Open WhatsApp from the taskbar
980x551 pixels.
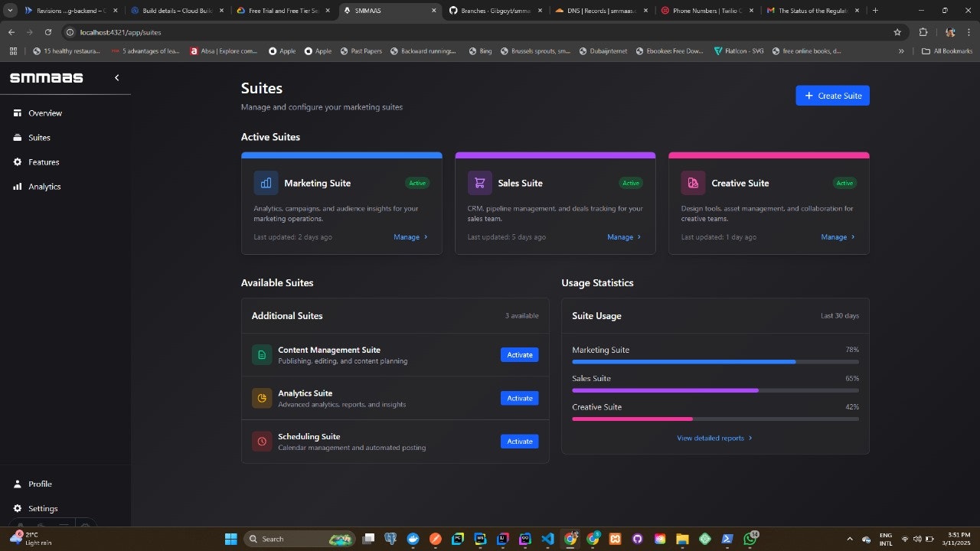750,539
